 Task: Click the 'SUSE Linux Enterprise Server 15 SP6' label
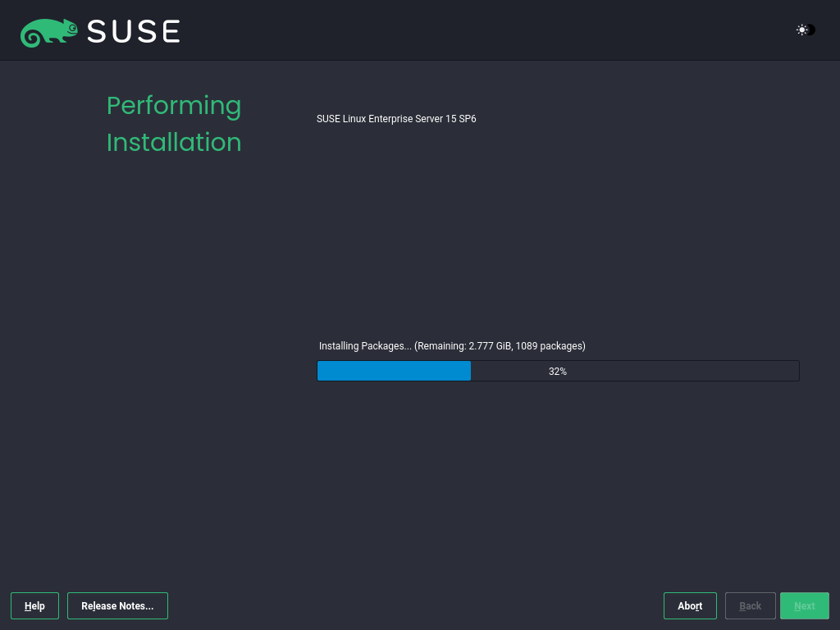[396, 119]
